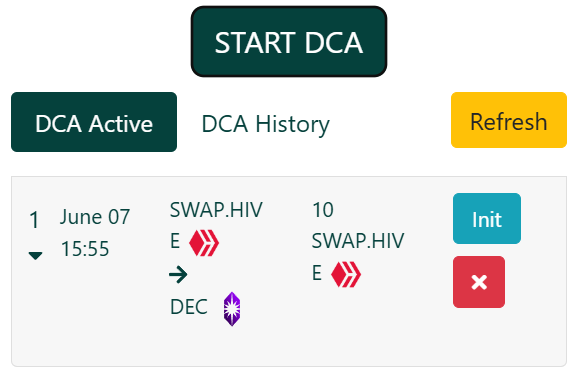This screenshot has height=374, width=581.
Task: Click the START DCA button
Action: 289,42
